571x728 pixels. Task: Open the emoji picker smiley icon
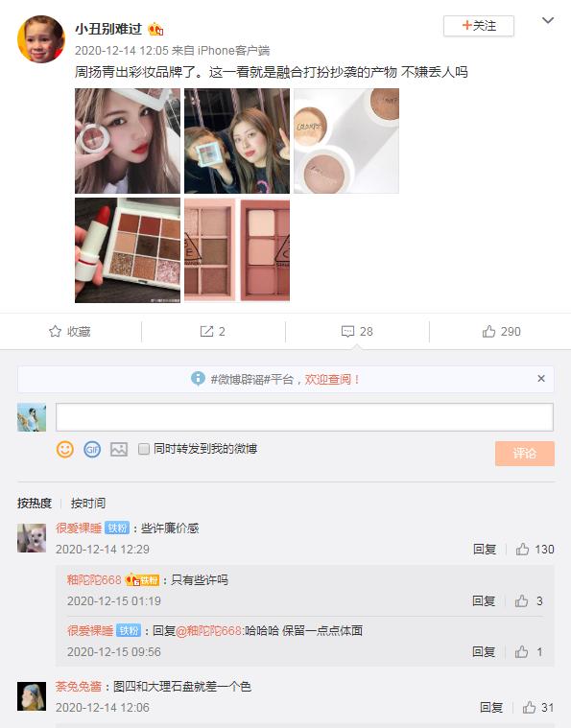point(65,449)
